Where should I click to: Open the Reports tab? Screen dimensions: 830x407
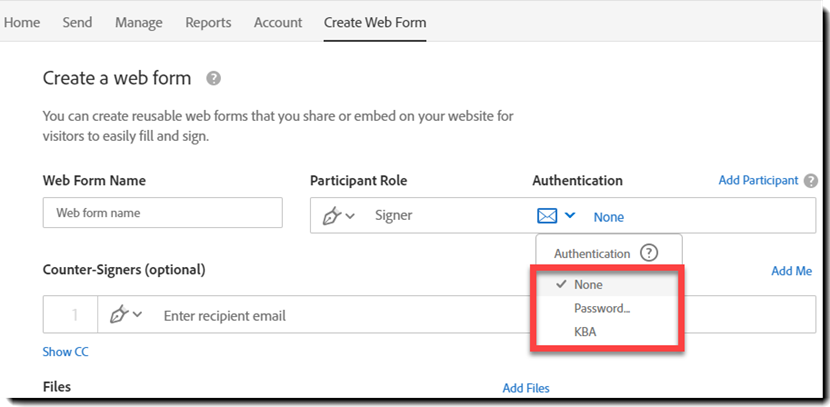(208, 22)
